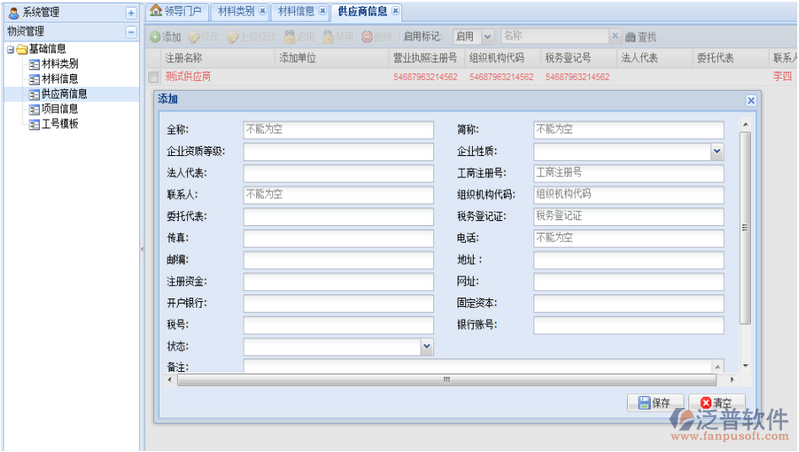This screenshot has height=452, width=799.
Task: Tick the checkbox for 测试供应商 row
Action: 153,77
